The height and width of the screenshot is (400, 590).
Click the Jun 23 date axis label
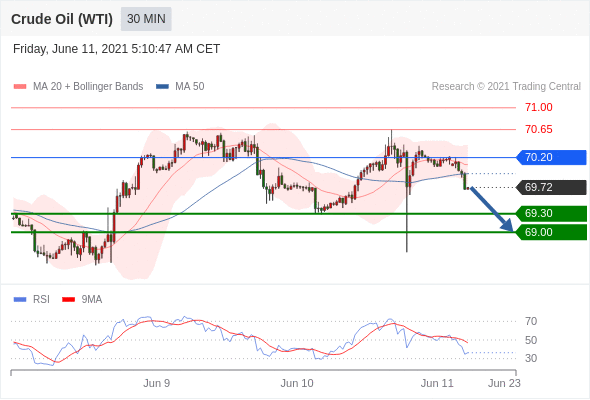504,383
